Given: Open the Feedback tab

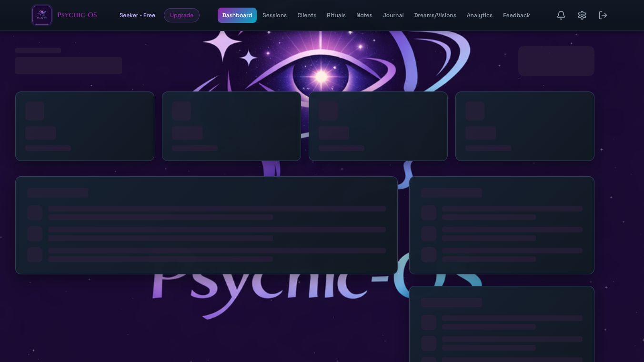Looking at the screenshot, I should 516,15.
